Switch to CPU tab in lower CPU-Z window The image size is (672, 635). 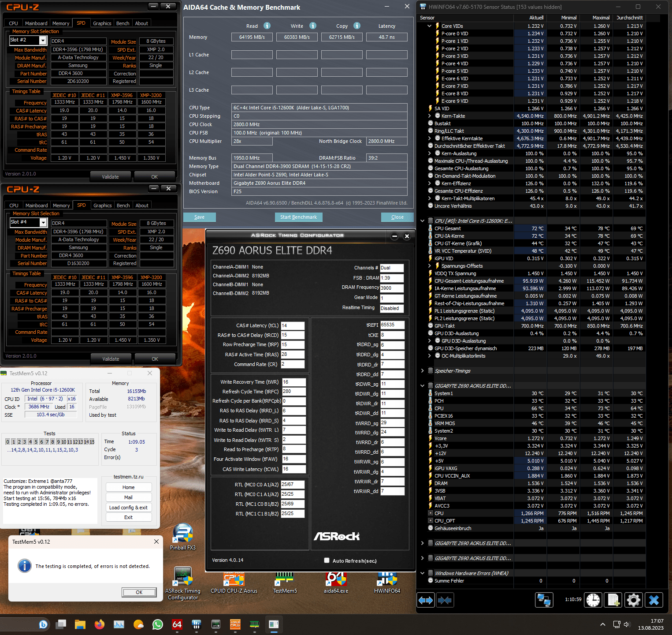pos(14,205)
